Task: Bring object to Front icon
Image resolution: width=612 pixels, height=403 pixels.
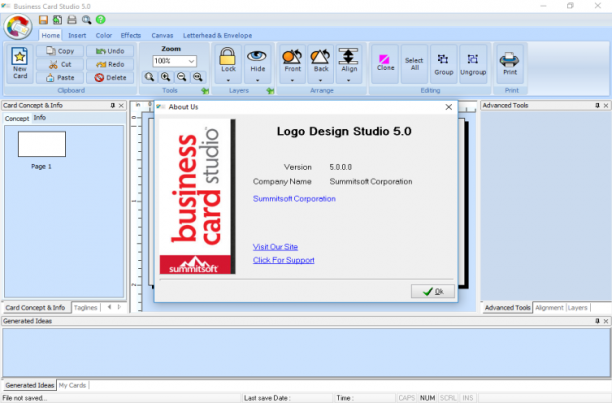Action: click(292, 57)
